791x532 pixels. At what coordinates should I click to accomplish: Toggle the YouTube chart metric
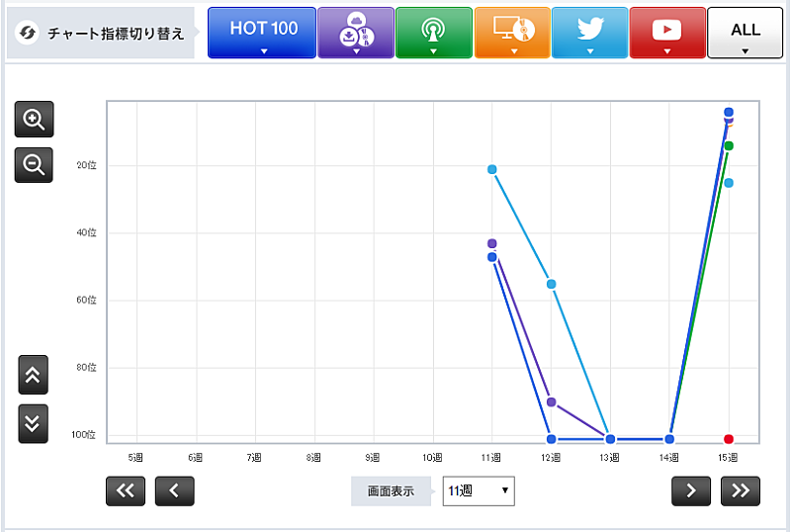pos(667,33)
